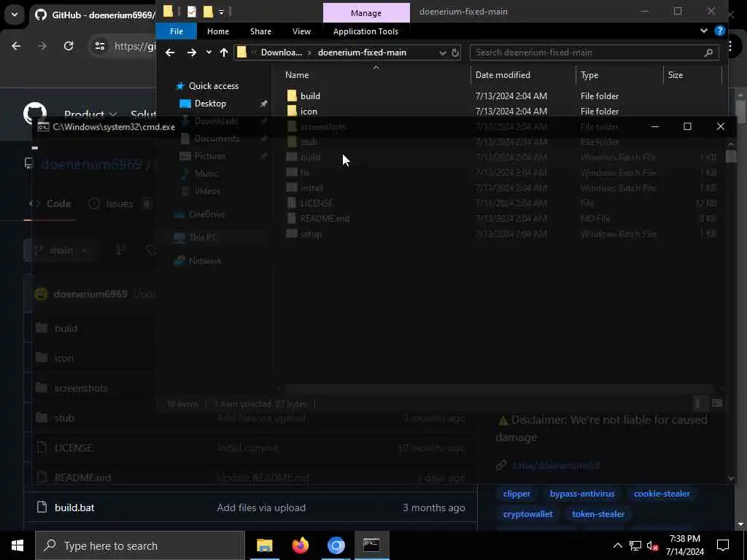
Task: Open the cryptowallet topic tag
Action: coord(528,514)
